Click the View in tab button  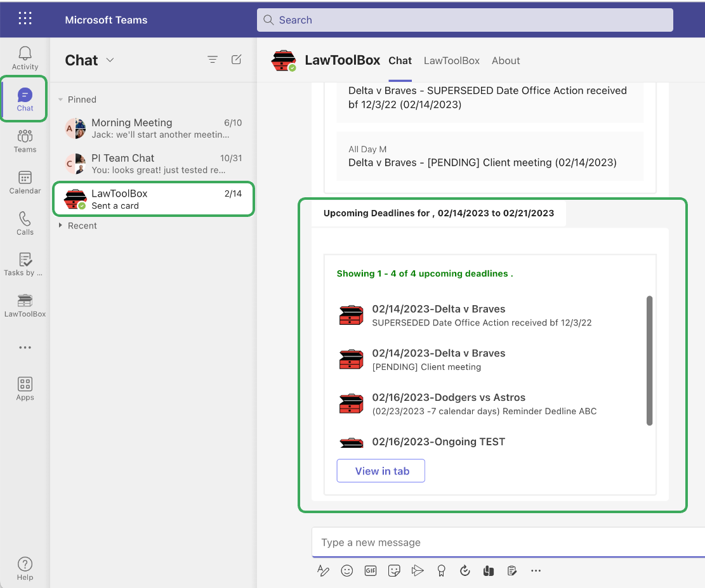click(x=381, y=471)
